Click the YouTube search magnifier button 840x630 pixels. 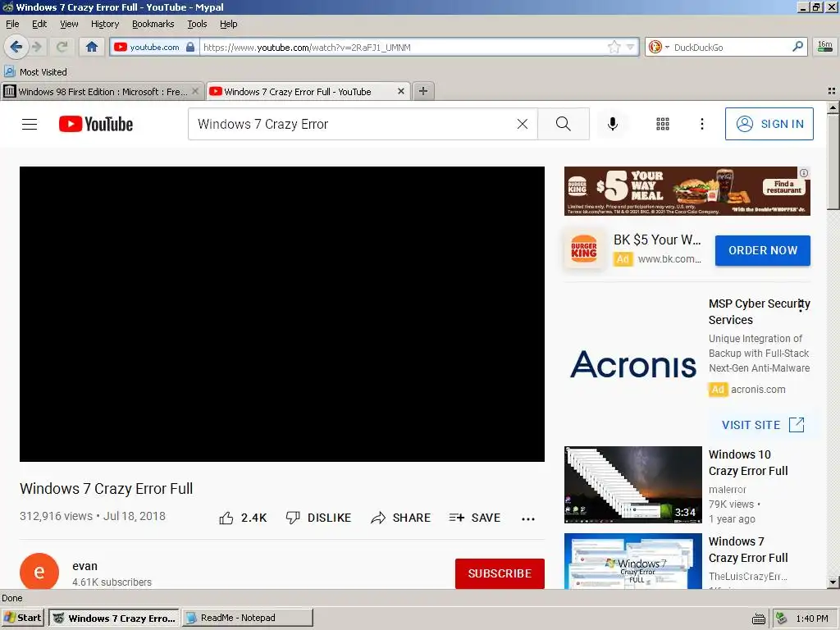coord(564,124)
